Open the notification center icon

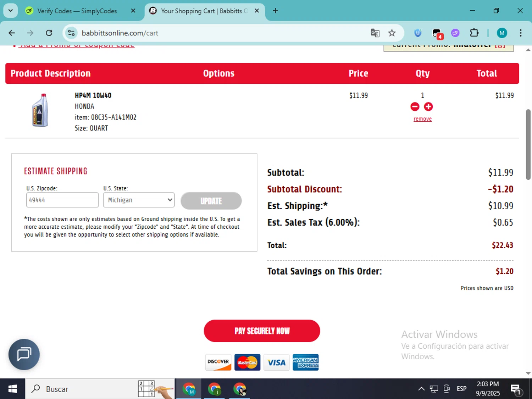516,389
